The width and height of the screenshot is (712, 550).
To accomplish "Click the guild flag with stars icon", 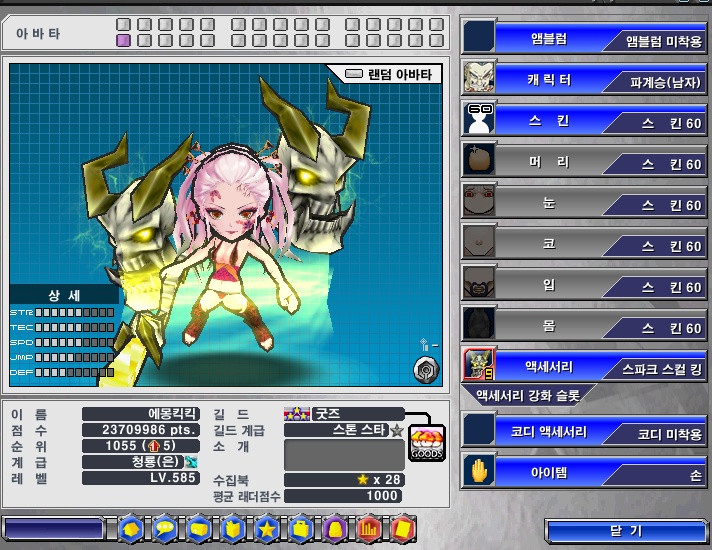I will click(297, 414).
